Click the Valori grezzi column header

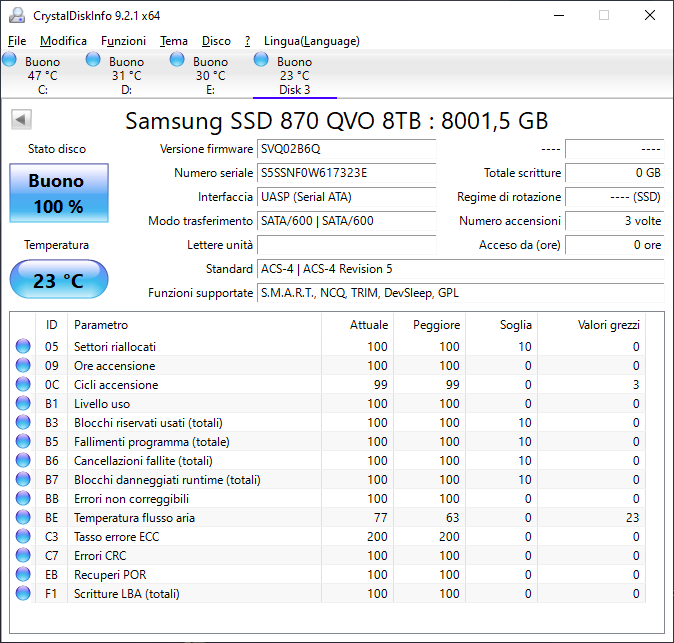[x=591, y=325]
